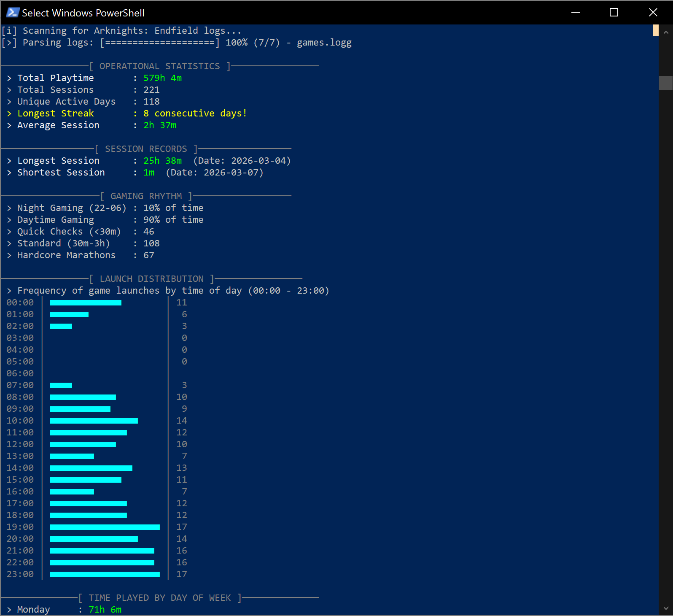Click the 07:00 launch bar
The width and height of the screenshot is (673, 616).
pos(61,385)
